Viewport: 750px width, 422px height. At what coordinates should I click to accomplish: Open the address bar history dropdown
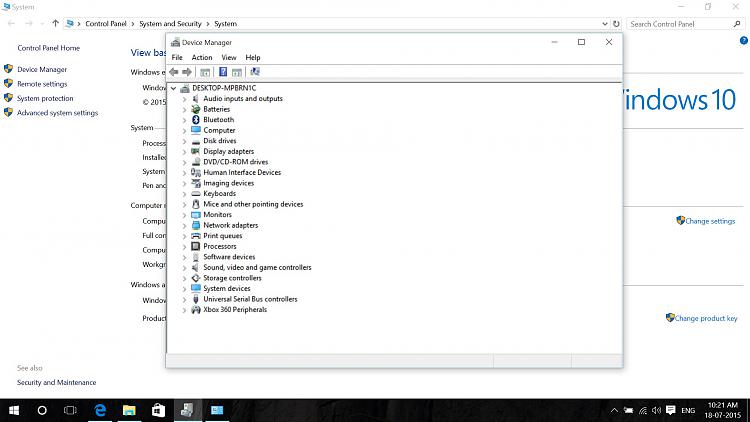605,23
